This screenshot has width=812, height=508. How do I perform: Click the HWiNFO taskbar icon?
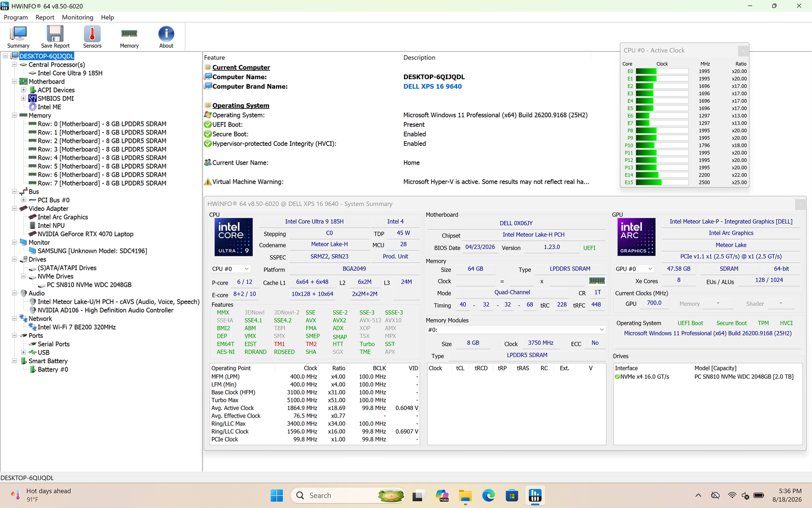535,495
